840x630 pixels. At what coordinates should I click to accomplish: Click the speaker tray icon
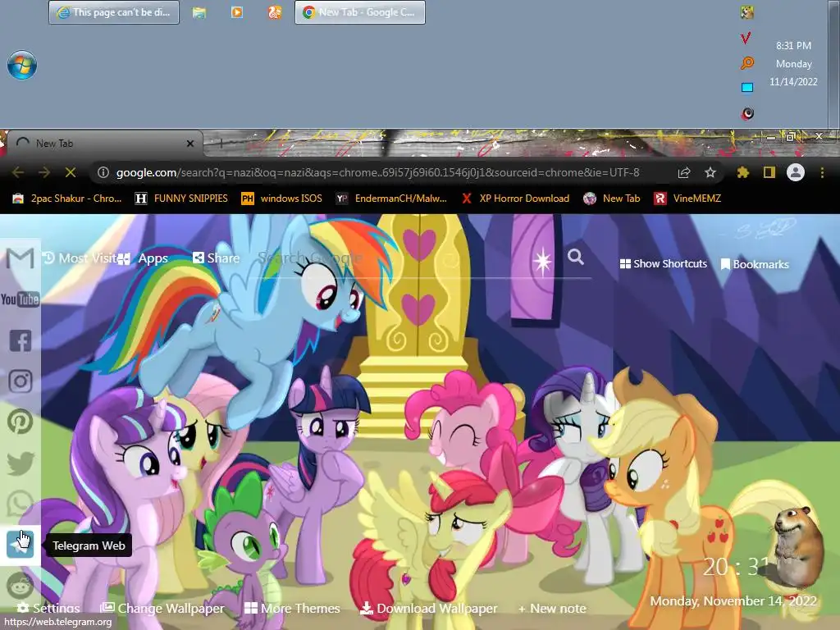coord(748,113)
